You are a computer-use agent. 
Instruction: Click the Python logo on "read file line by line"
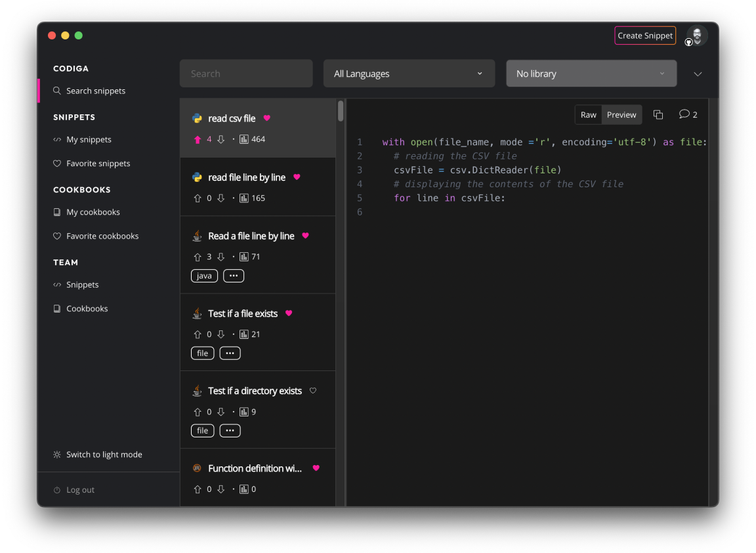(197, 177)
